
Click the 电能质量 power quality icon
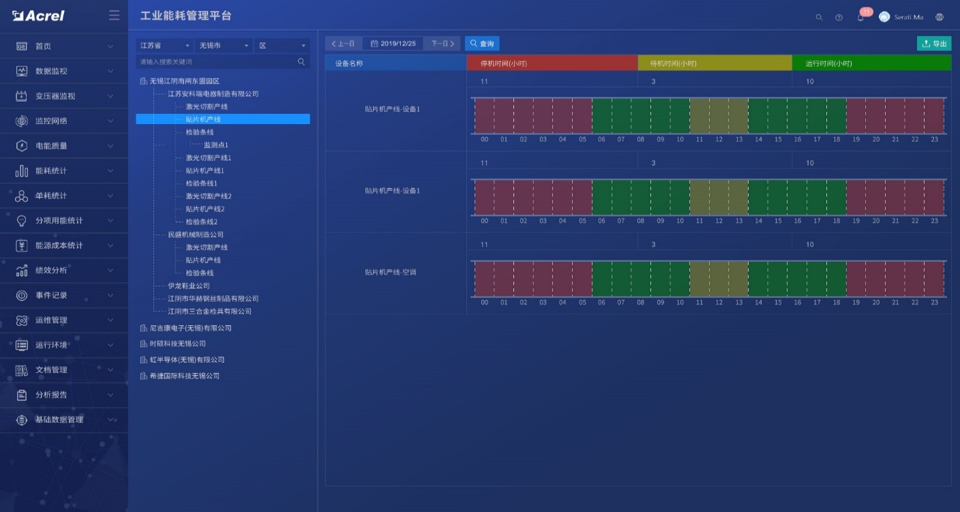[21, 146]
